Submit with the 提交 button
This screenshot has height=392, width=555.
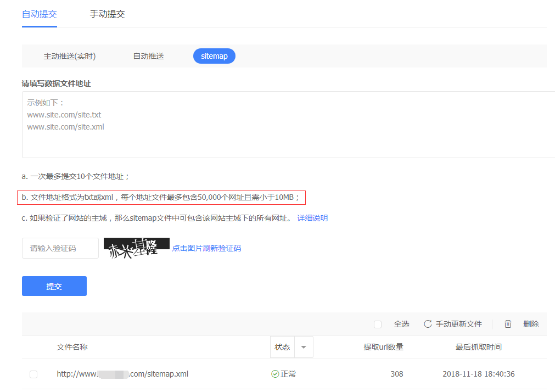(x=54, y=286)
